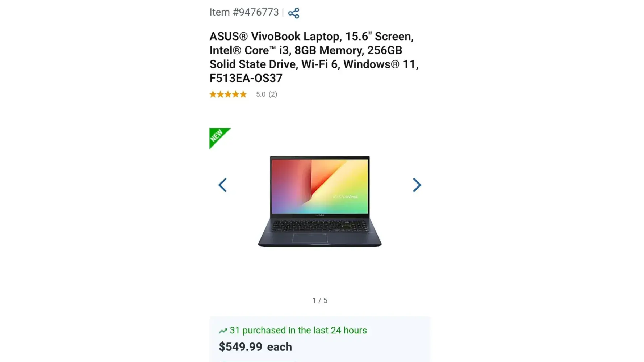Click the laptop keyboard in the product photo

319,226
